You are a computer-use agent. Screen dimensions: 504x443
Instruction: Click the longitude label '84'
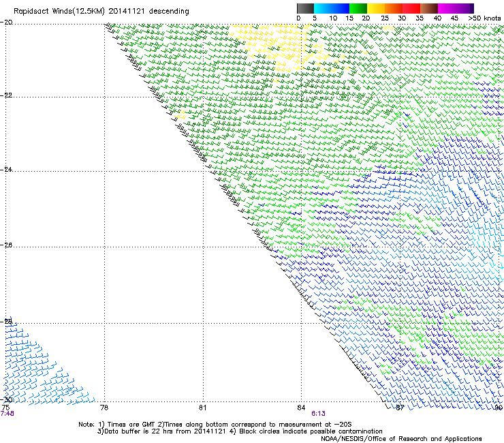point(301,408)
